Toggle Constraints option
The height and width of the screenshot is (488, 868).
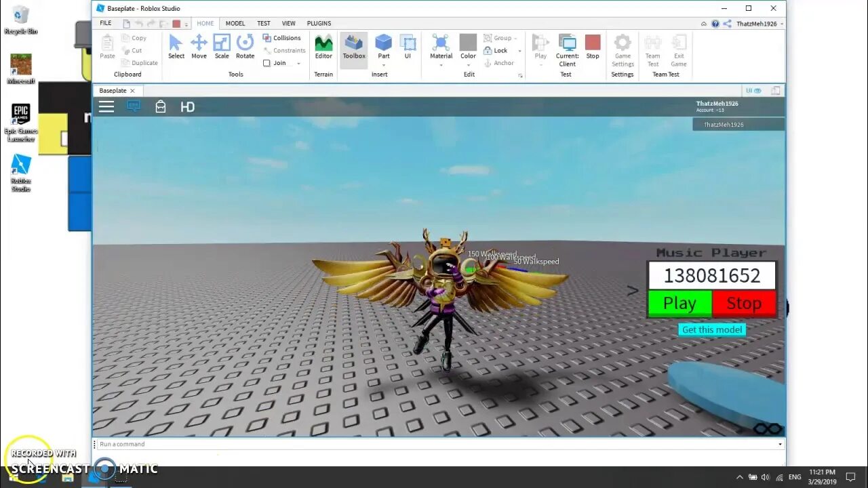point(284,50)
